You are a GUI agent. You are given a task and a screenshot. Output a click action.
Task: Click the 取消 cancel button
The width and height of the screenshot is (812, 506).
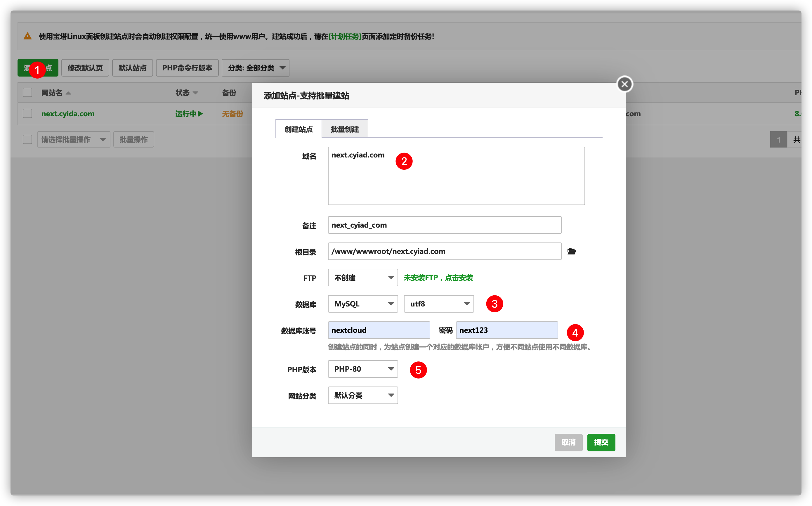click(x=568, y=442)
